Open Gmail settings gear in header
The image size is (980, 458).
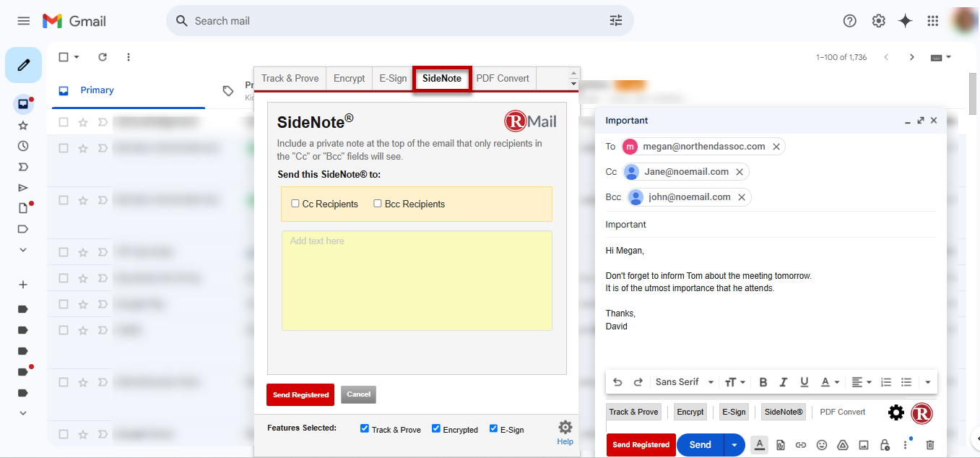(x=878, y=21)
